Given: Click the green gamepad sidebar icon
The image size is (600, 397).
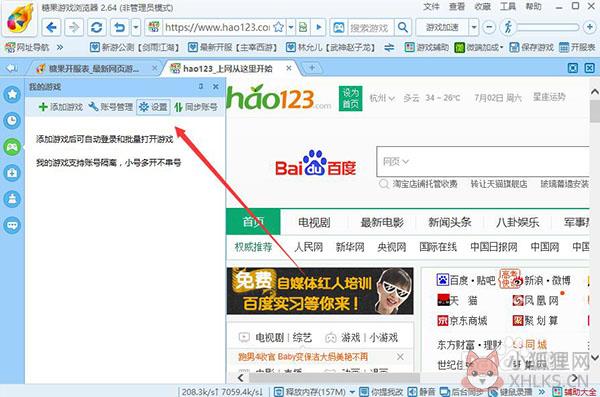Looking at the screenshot, I should [x=12, y=147].
